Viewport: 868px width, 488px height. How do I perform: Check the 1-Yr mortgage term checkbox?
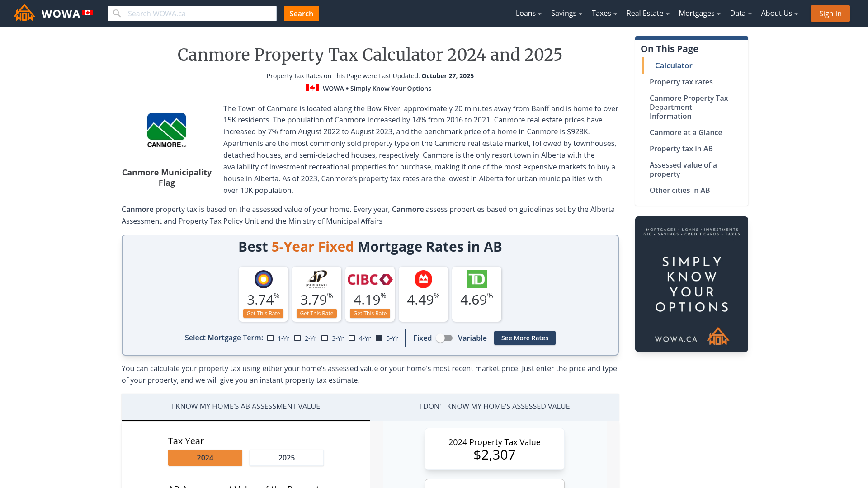click(x=270, y=338)
